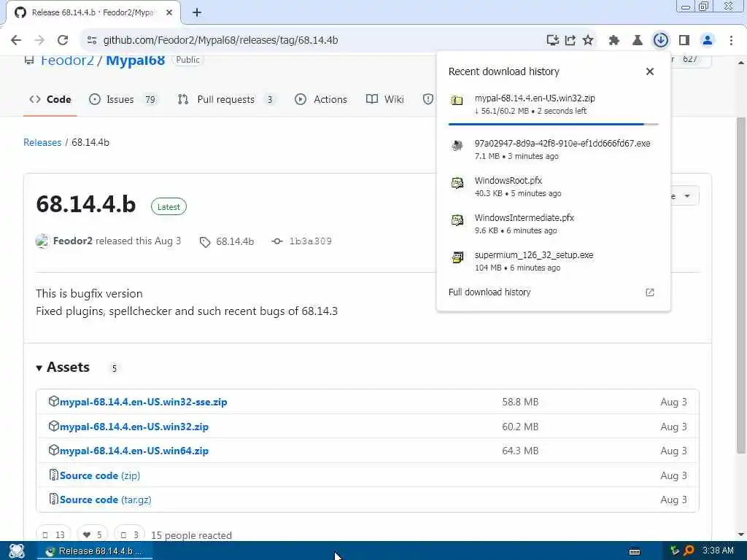
Task: Close the Release 68.14.4.b browser tab
Action: coord(169,12)
